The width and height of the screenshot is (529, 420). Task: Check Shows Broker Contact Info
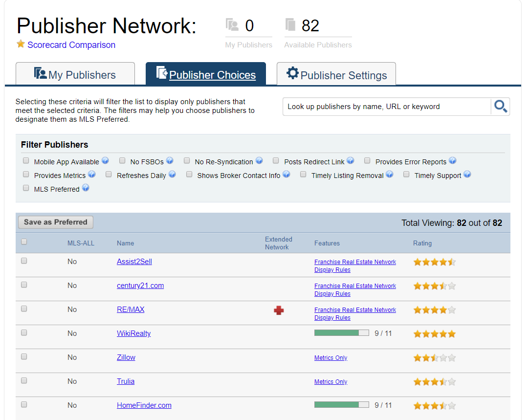[189, 174]
